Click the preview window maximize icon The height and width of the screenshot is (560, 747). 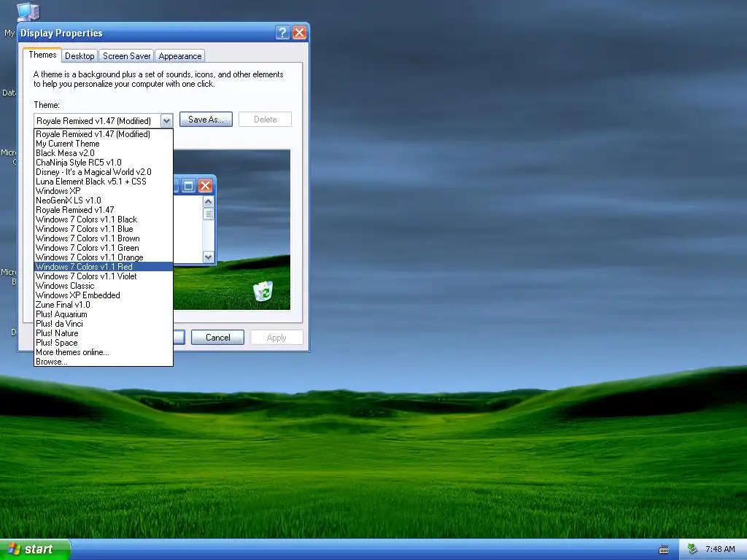point(188,186)
